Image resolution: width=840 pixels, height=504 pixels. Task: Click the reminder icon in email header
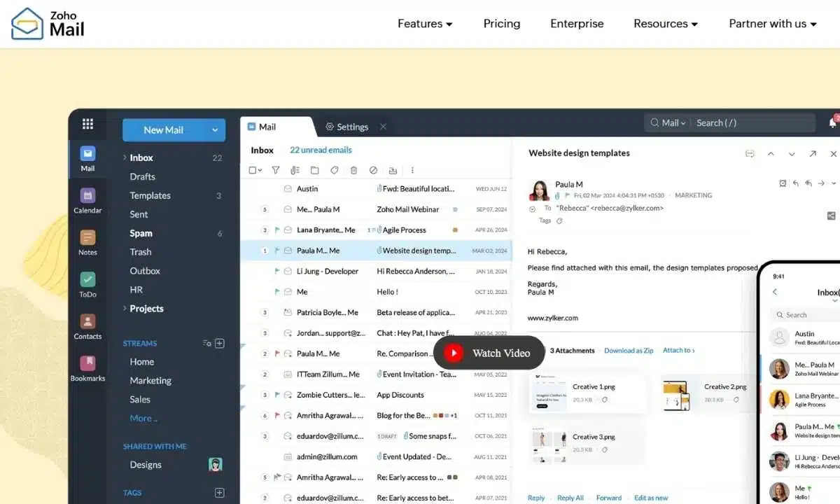(783, 183)
